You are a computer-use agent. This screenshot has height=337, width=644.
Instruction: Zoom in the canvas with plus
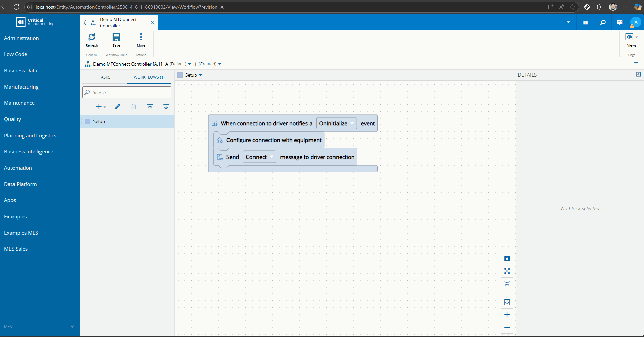[507, 315]
